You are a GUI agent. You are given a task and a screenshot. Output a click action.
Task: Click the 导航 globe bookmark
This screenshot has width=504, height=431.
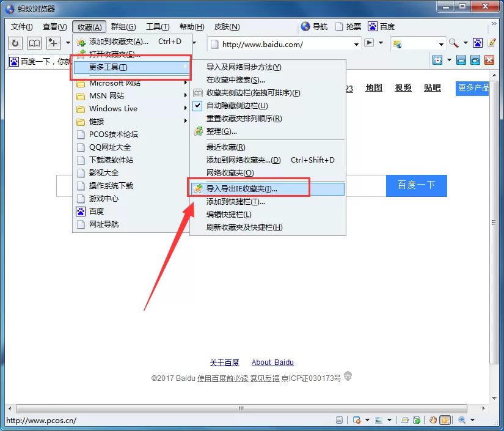pyautogui.click(x=314, y=26)
